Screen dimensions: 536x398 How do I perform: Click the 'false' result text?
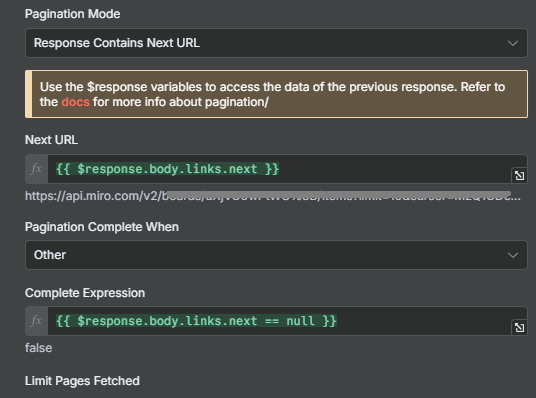39,348
